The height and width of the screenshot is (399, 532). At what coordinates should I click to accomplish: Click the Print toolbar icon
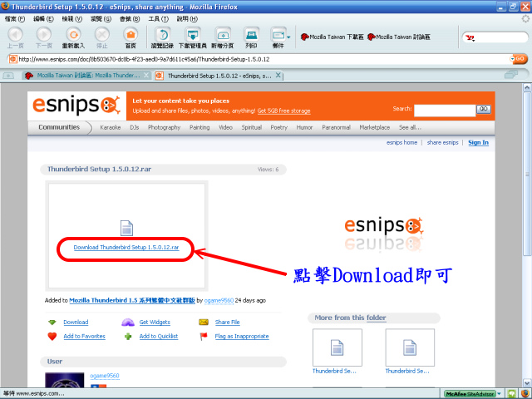coord(251,35)
